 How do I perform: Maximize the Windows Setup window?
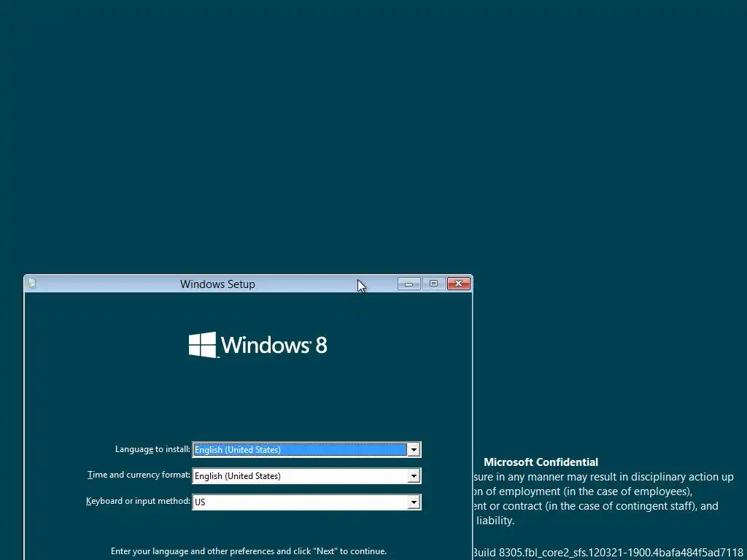[x=433, y=284]
